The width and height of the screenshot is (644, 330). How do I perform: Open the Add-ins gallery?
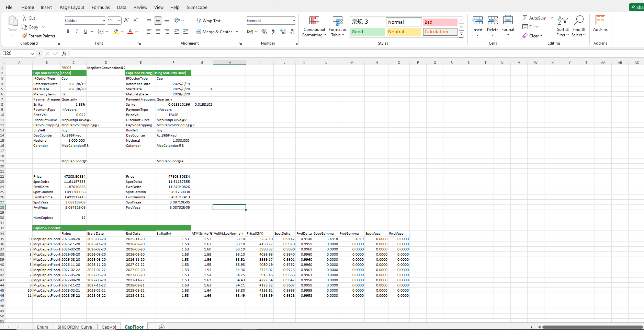tap(600, 24)
